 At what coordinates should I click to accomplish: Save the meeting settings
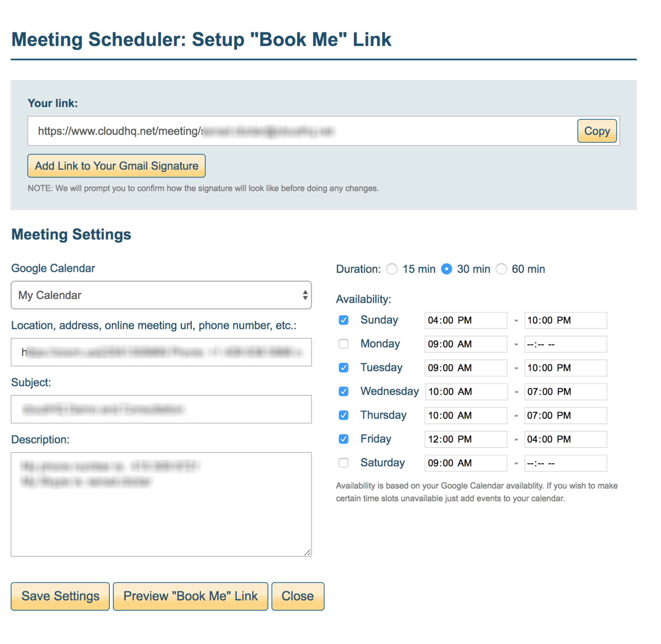pyautogui.click(x=60, y=596)
